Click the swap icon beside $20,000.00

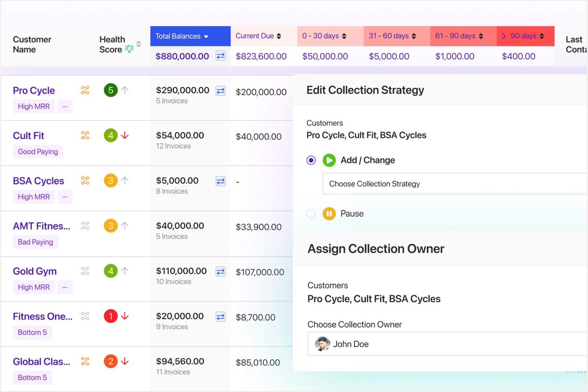pyautogui.click(x=221, y=317)
